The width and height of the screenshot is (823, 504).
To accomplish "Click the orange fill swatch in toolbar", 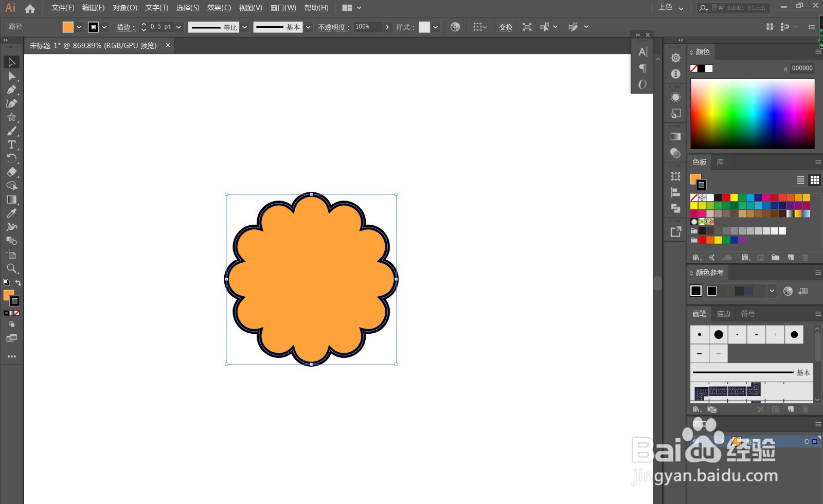I will [8, 295].
